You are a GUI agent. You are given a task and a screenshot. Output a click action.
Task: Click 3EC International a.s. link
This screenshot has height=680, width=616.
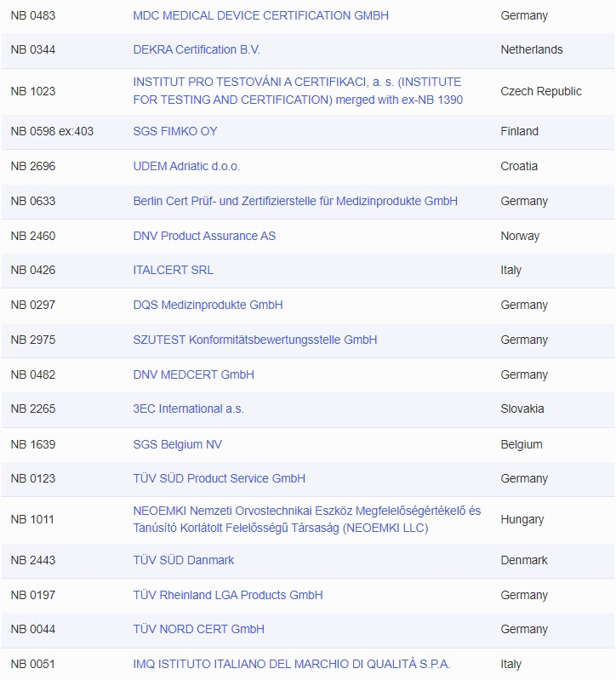tap(188, 409)
